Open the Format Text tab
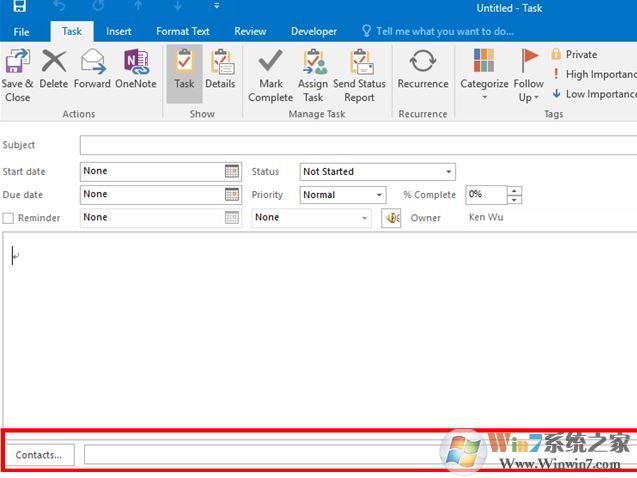 coord(181,31)
